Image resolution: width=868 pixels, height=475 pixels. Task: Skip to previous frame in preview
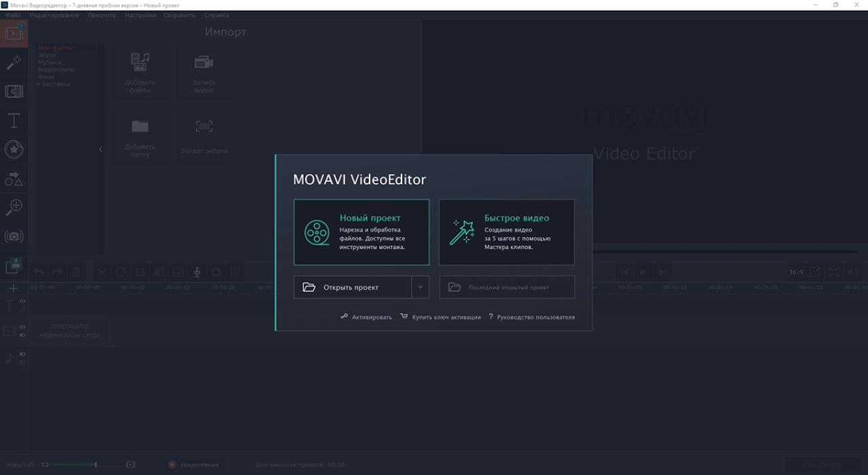click(x=625, y=272)
